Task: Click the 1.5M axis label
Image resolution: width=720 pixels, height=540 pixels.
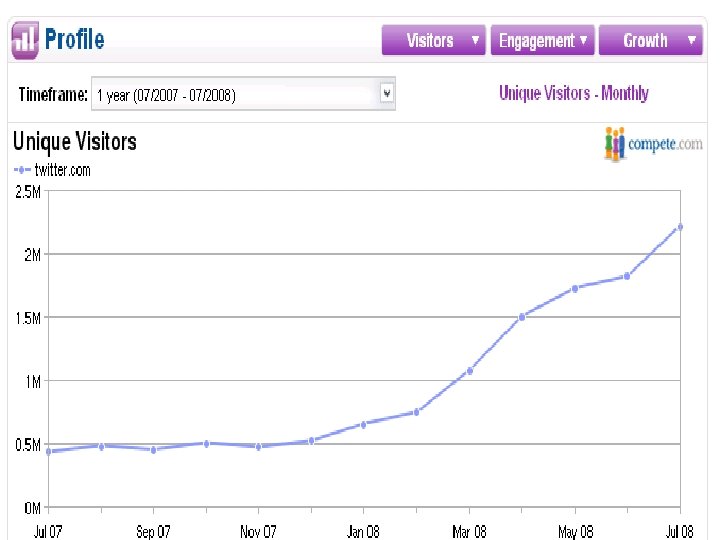Action: pyautogui.click(x=28, y=318)
